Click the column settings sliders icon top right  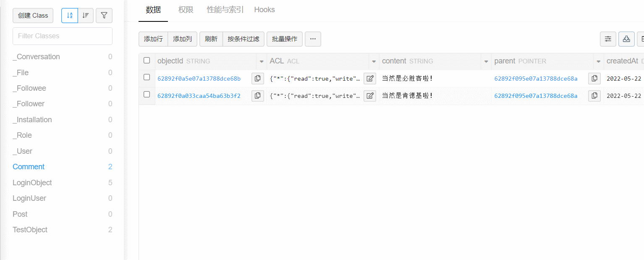608,39
